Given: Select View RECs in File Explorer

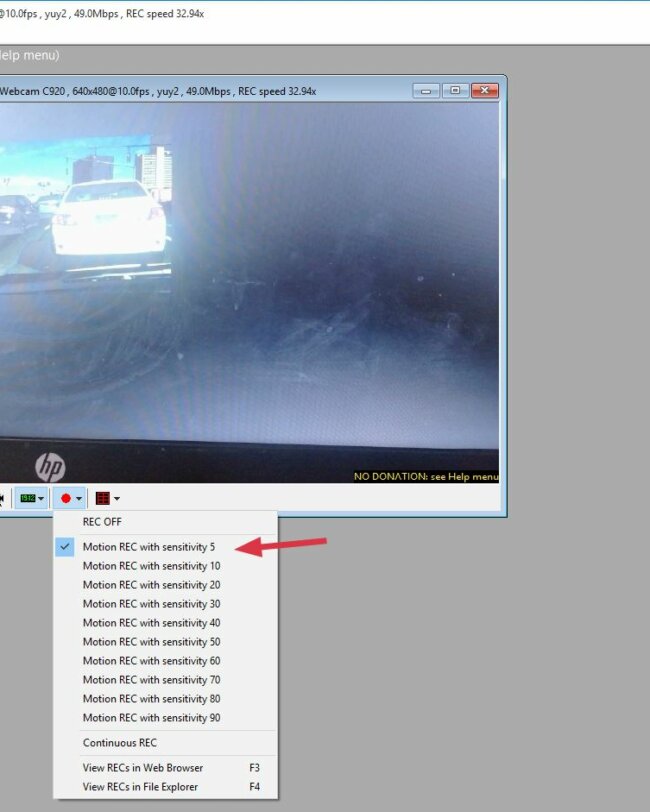Looking at the screenshot, I should click(x=166, y=787).
